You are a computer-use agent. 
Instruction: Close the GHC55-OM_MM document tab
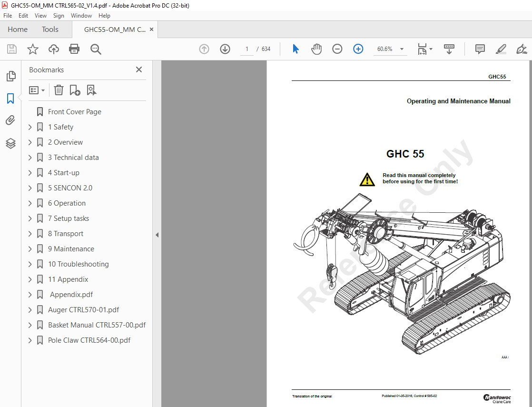[x=151, y=30]
